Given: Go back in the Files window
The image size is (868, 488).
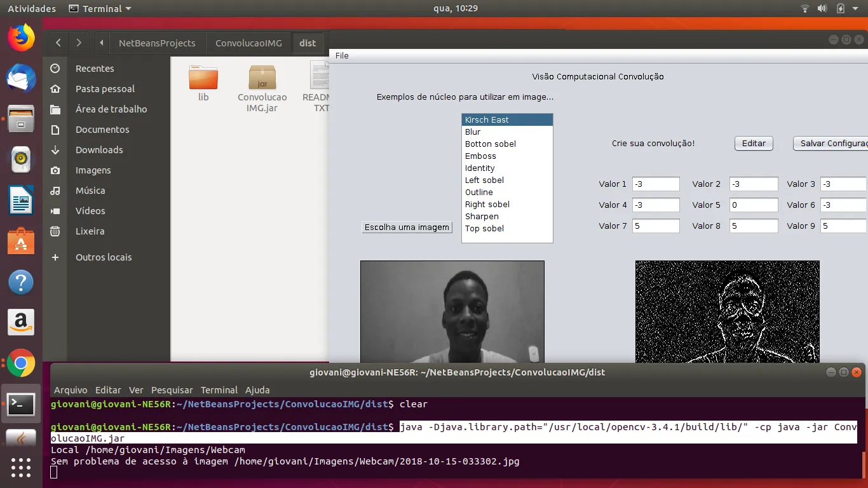Looking at the screenshot, I should 58,43.
